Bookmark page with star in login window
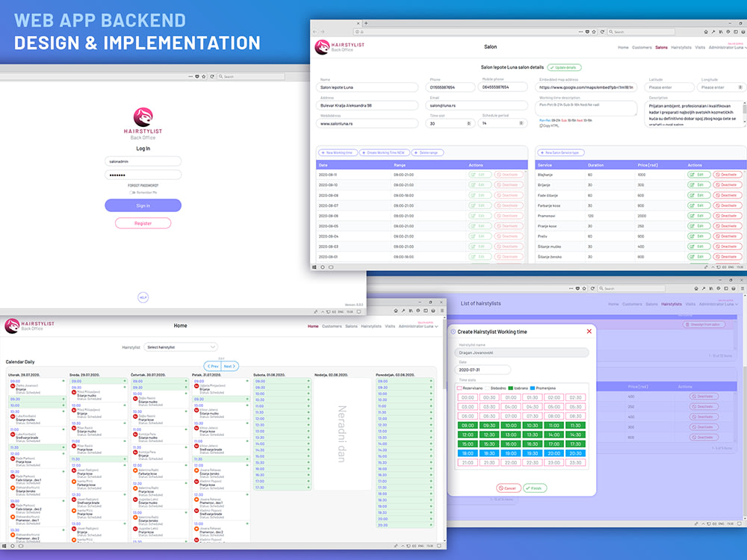The width and height of the screenshot is (747, 560). pos(204,76)
